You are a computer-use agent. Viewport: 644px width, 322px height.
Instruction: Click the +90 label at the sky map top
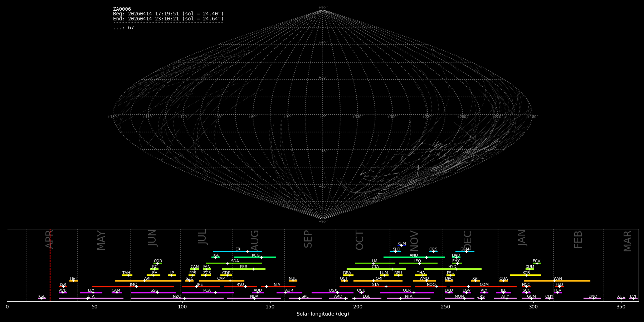click(323, 8)
